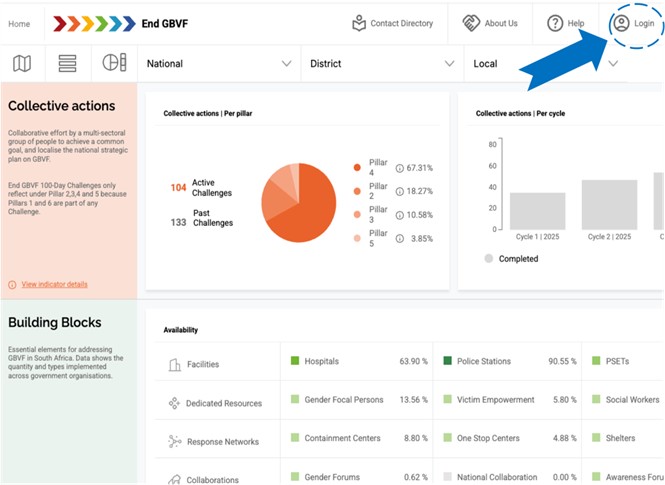Click the About Us handshake icon
665x485 pixels.
pos(471,23)
